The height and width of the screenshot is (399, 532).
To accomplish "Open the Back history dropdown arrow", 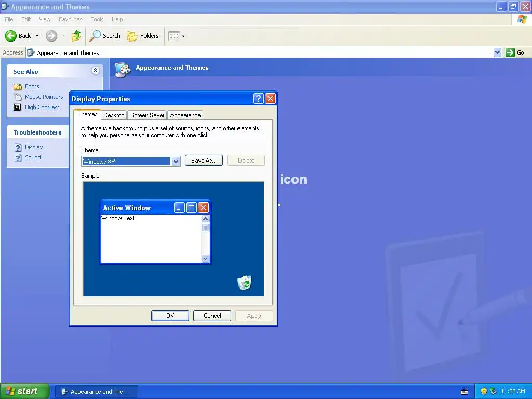I will click(37, 36).
